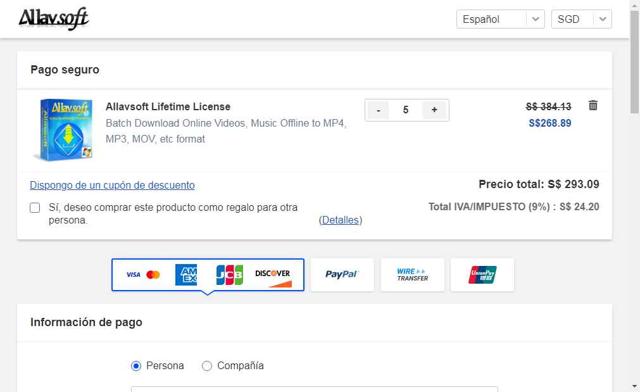Click the quantity field showing 5

[x=406, y=110]
